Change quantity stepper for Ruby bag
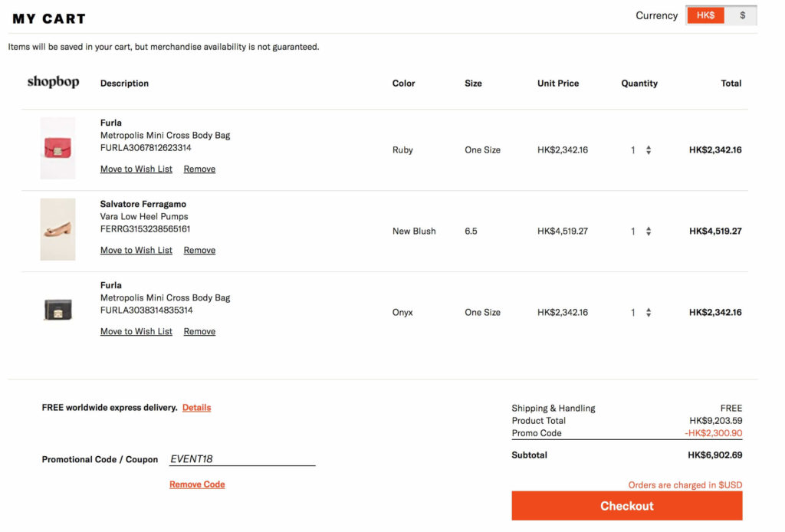Screen dimensions: 785x532 click(x=649, y=150)
